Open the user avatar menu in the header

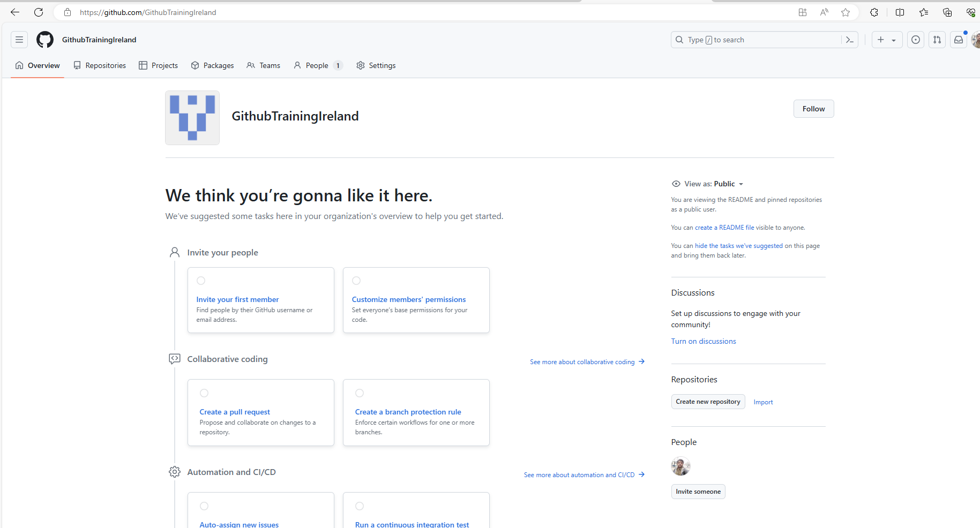[976, 40]
